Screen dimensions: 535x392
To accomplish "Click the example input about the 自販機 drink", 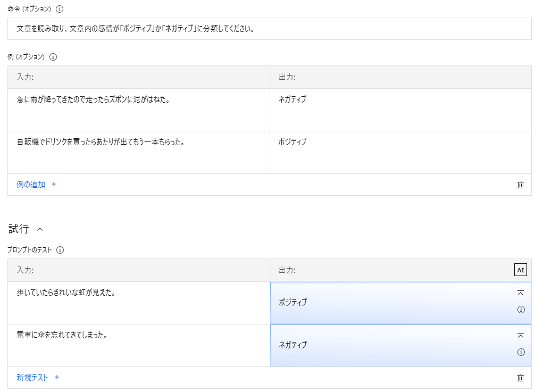I will (138, 153).
